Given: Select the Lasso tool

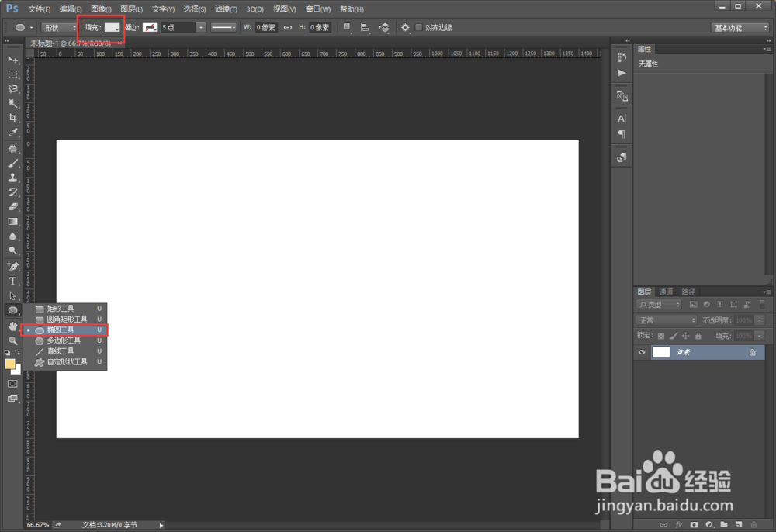Looking at the screenshot, I should click(12, 89).
